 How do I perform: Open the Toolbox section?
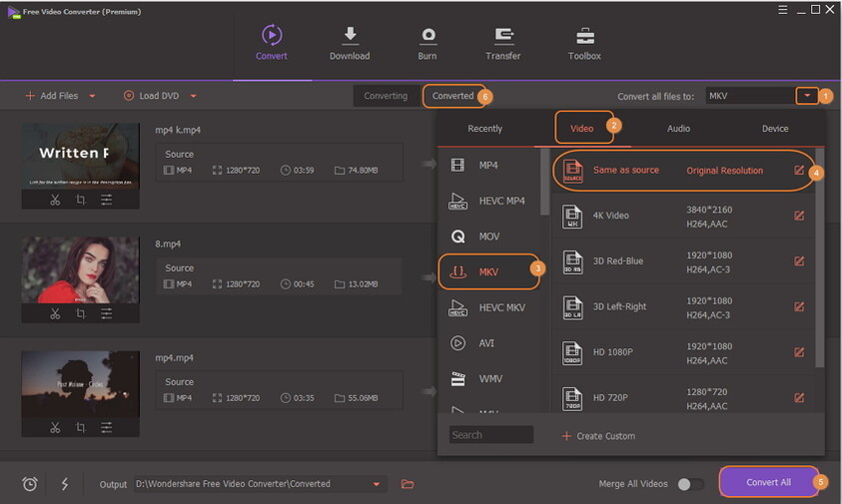coord(584,42)
